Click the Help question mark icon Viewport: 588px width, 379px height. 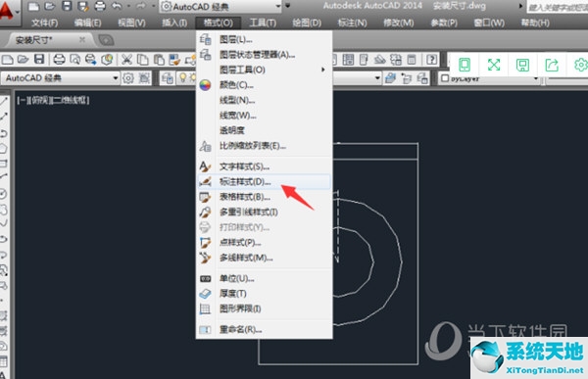click(431, 59)
